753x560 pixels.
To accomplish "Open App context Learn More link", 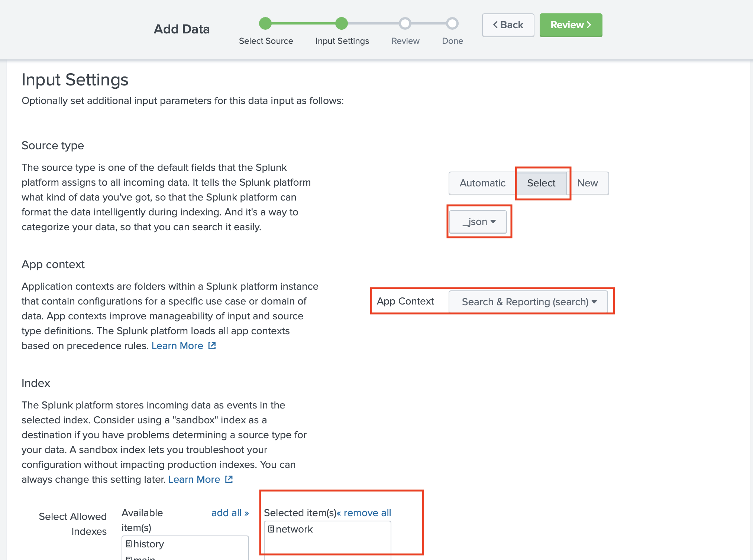I will click(x=177, y=346).
